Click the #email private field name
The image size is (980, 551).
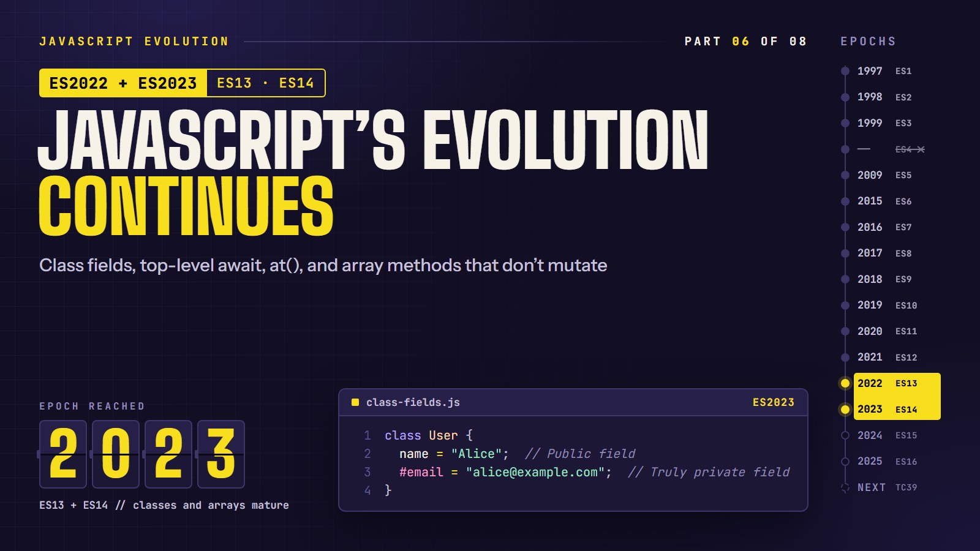[x=421, y=472]
